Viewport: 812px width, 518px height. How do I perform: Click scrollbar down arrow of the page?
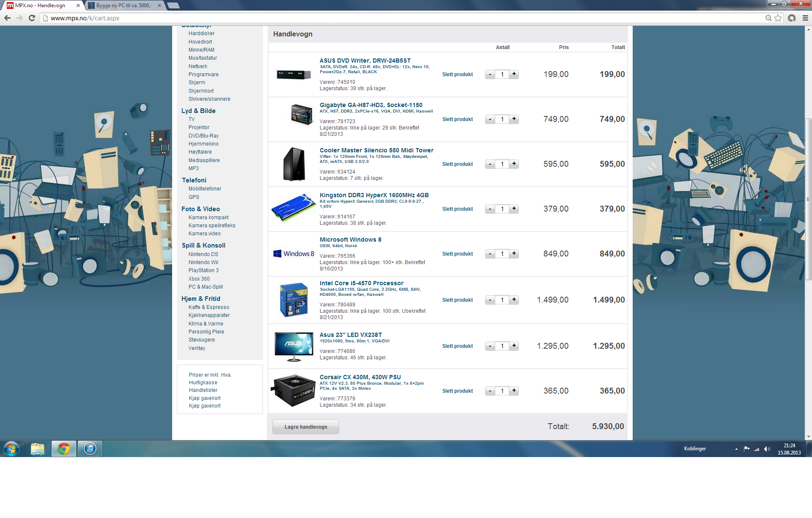tap(808, 437)
